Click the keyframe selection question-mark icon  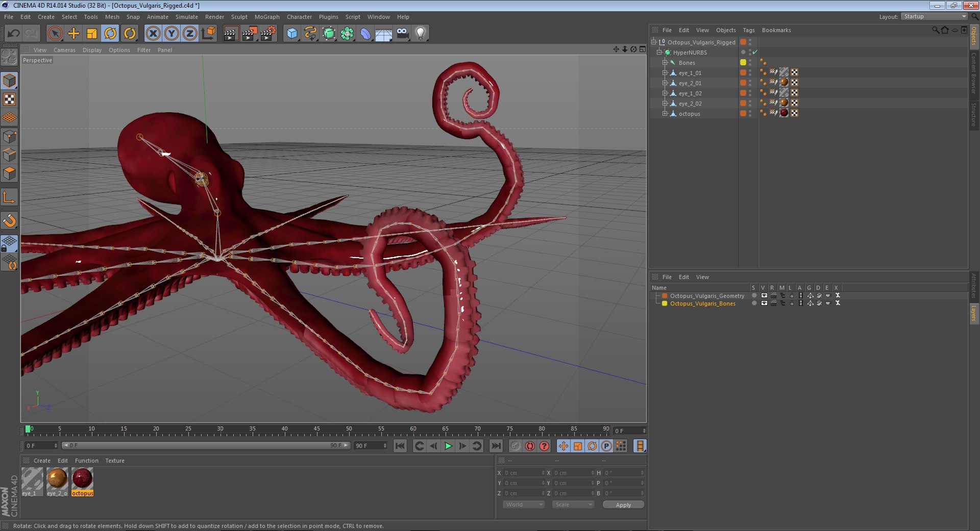coord(544,446)
